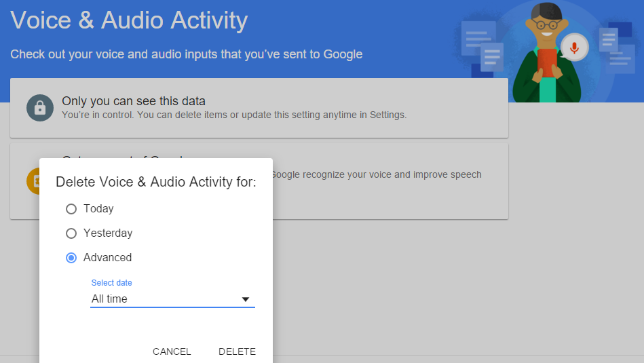Viewport: 644px width, 363px height.
Task: Click the recognize your voice text on the card
Action: click(376, 174)
